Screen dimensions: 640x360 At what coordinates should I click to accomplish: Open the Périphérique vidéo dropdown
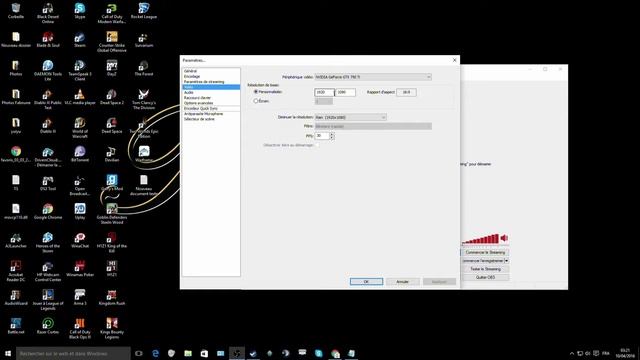[x=373, y=77]
